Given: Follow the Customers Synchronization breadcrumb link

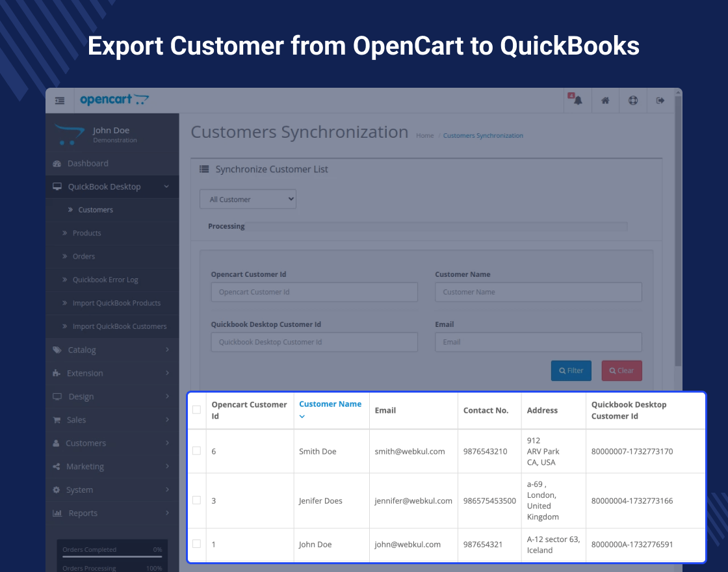Looking at the screenshot, I should coord(483,136).
